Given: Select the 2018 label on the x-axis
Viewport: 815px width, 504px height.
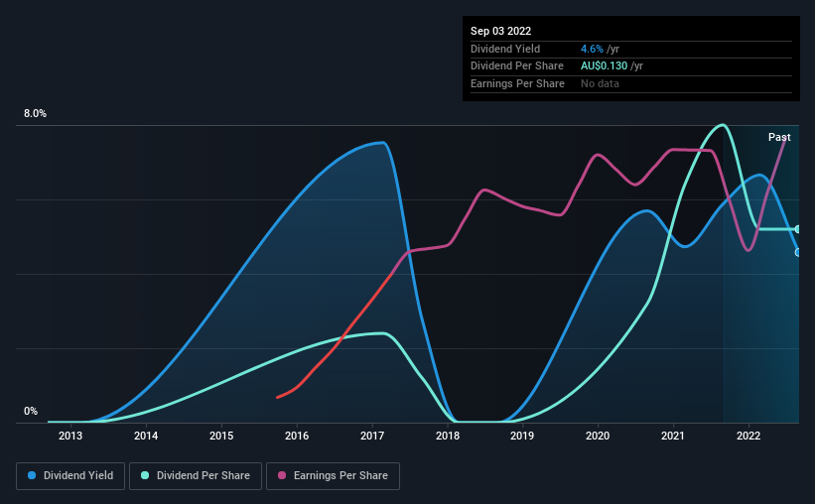Looking at the screenshot, I should [x=448, y=436].
